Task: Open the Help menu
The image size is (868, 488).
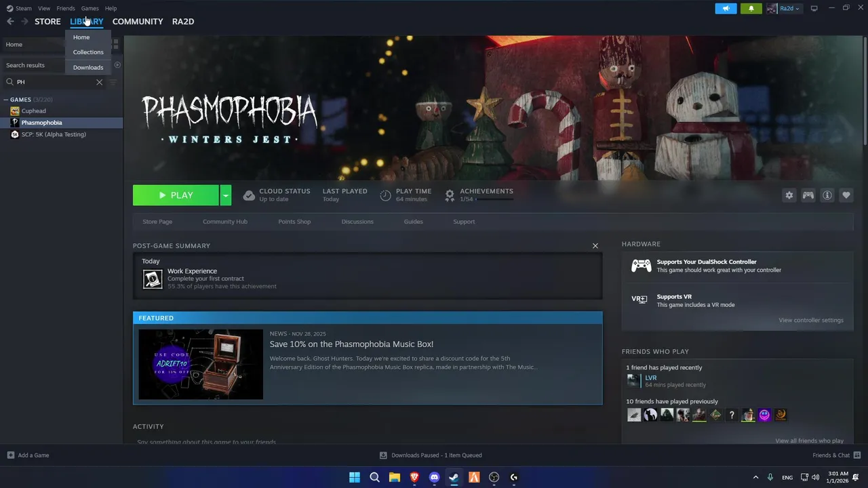Action: 111,8
